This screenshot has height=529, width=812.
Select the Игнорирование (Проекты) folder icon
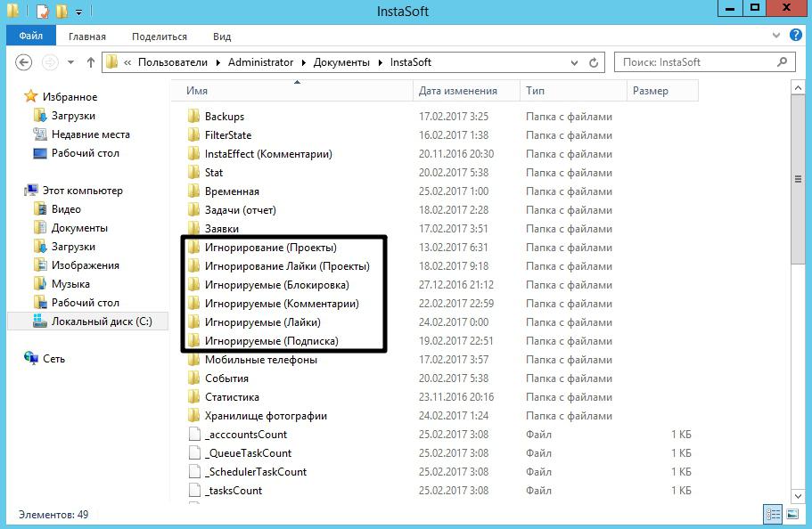[x=193, y=247]
